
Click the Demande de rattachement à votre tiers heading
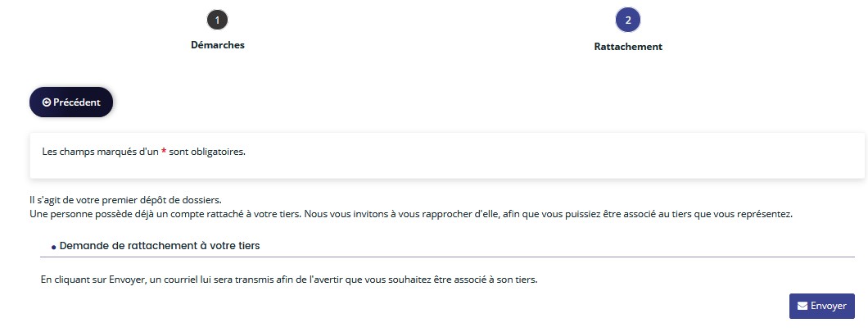tap(160, 246)
